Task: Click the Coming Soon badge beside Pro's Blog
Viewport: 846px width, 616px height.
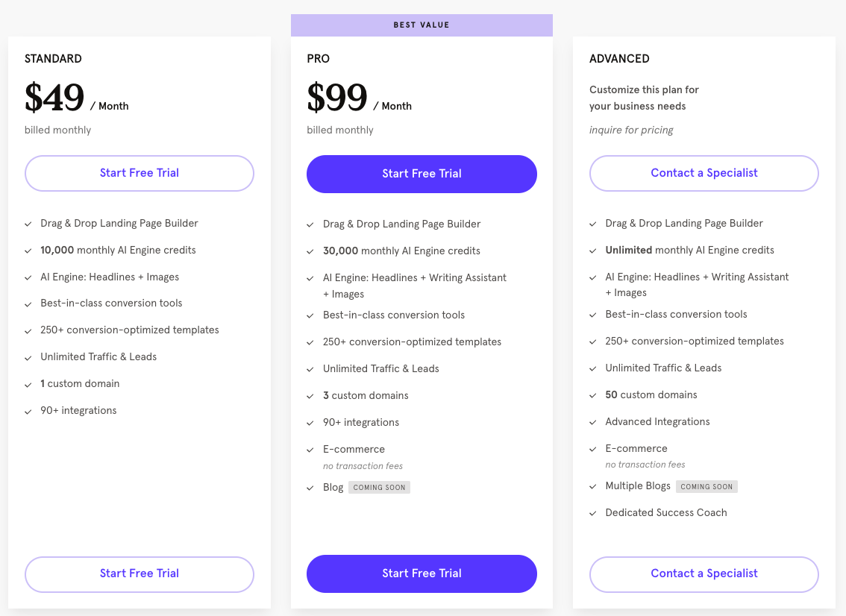Action: click(x=379, y=488)
